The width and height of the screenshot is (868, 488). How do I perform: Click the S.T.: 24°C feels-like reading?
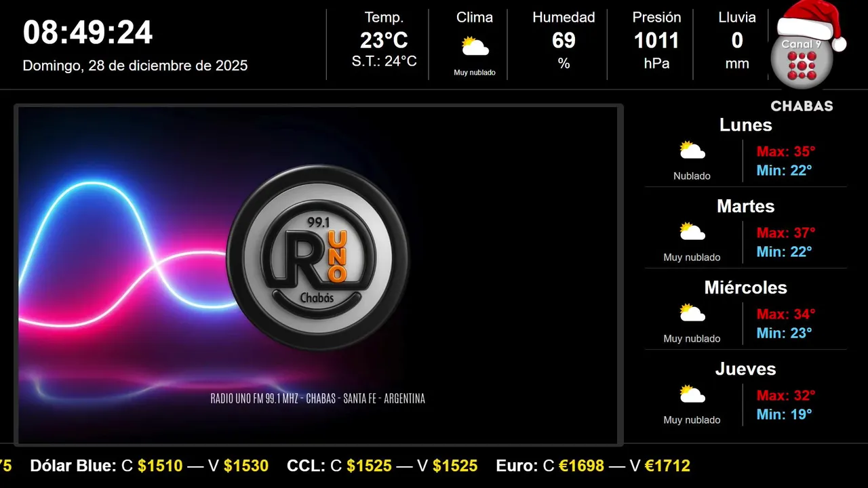[384, 61]
